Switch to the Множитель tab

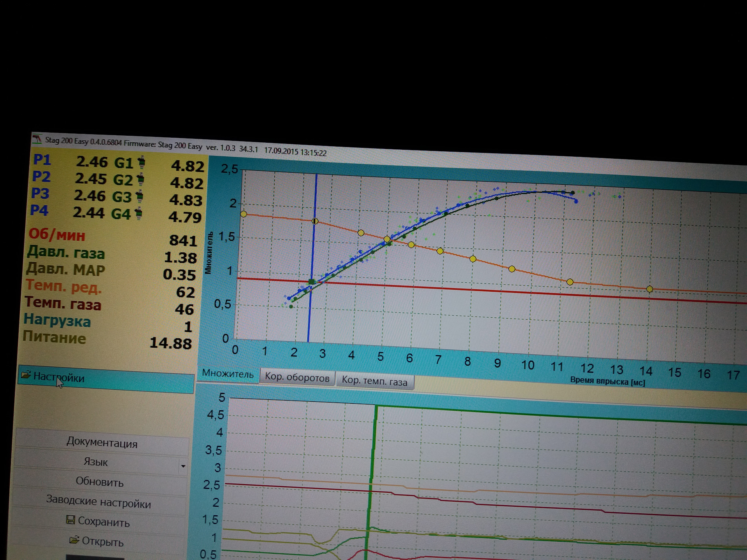[x=228, y=374]
